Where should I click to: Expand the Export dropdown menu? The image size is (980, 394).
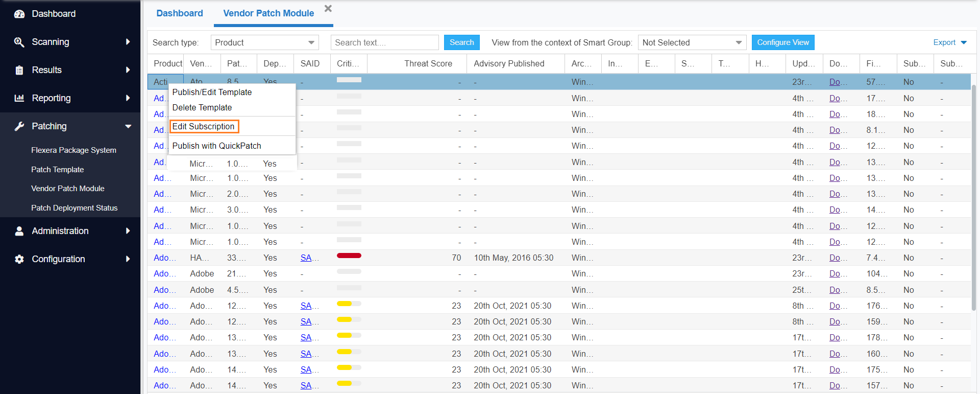click(950, 42)
